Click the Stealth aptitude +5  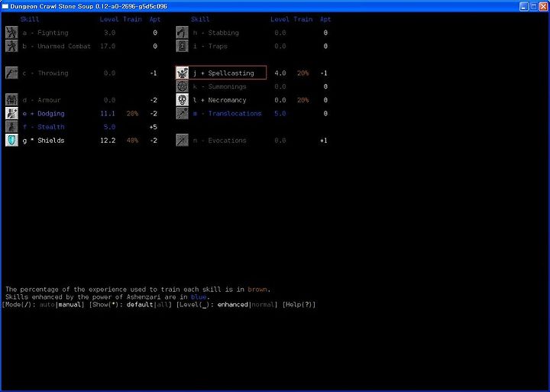[154, 127]
